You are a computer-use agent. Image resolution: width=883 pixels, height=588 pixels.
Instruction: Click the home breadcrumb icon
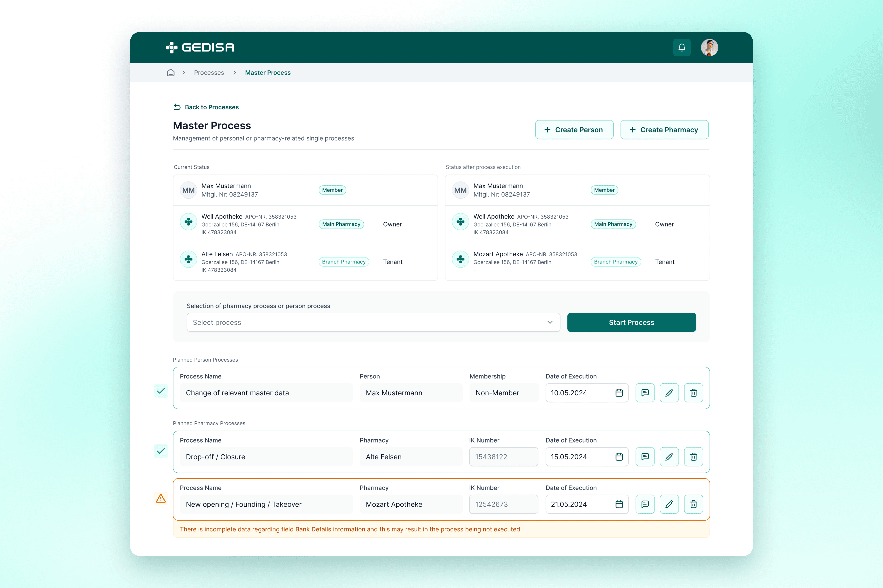171,72
